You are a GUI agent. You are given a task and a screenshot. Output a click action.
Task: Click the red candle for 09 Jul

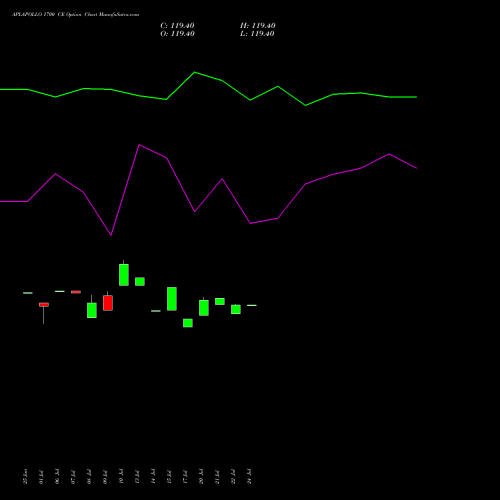108,303
